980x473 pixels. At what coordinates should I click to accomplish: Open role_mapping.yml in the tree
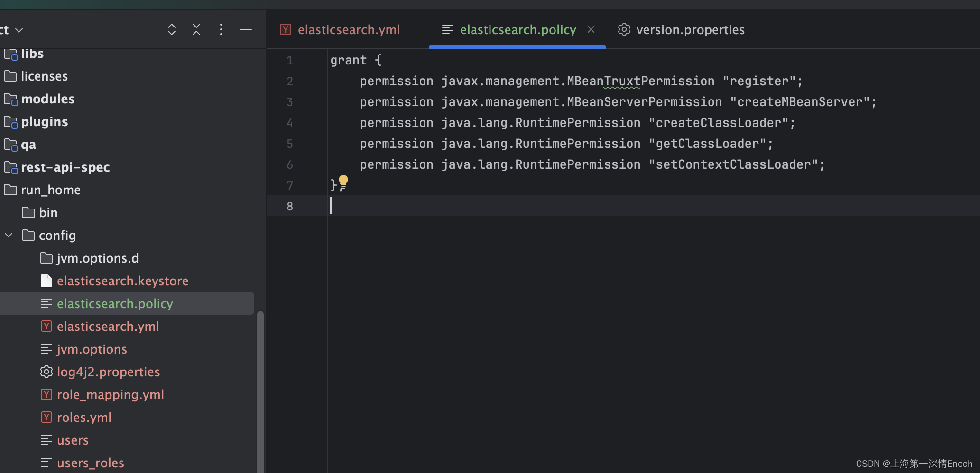(x=111, y=395)
